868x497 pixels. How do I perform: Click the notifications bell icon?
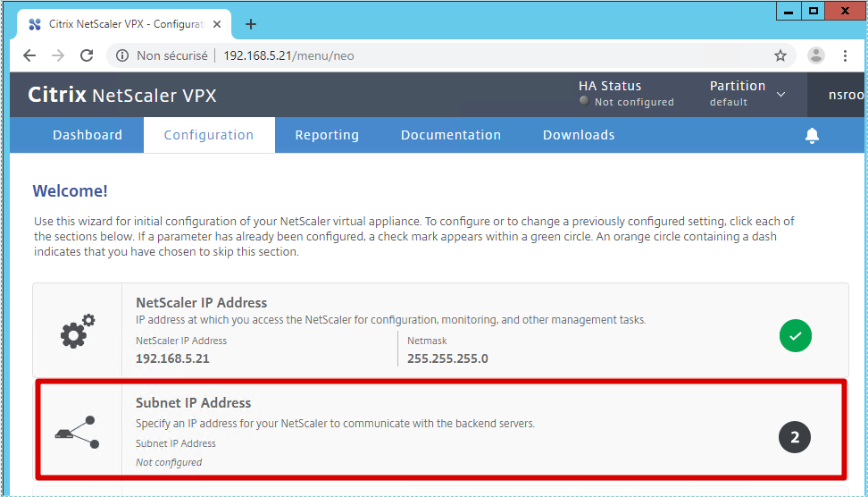[812, 135]
